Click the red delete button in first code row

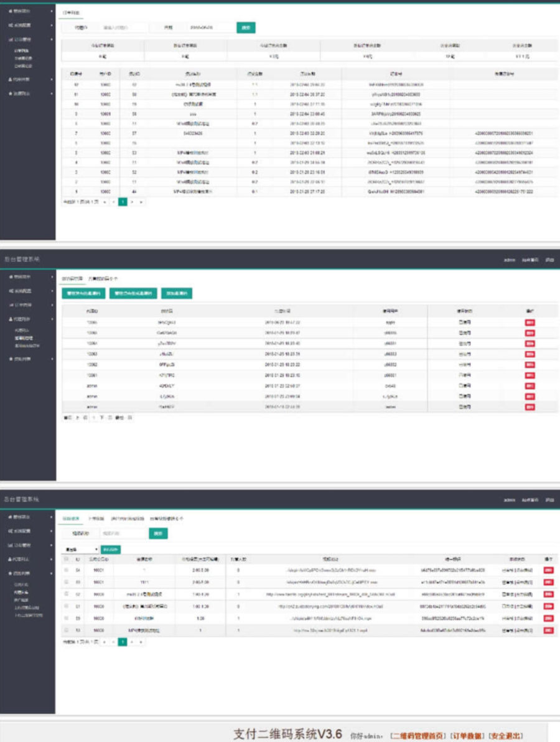530,322
